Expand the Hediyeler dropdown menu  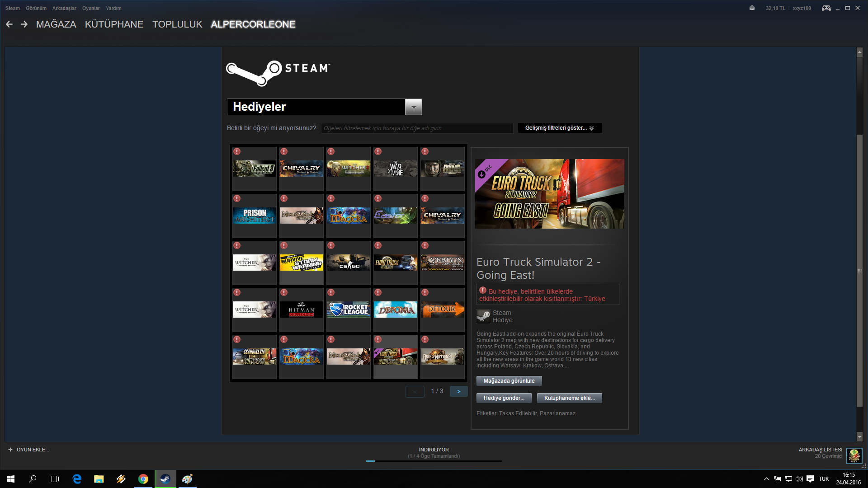point(414,107)
